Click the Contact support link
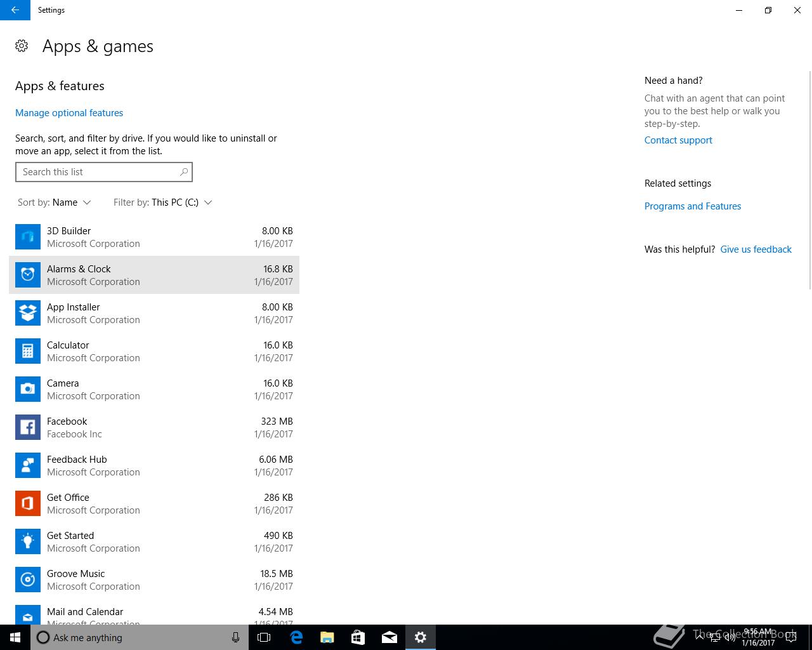Image resolution: width=812 pixels, height=650 pixels. pos(678,140)
